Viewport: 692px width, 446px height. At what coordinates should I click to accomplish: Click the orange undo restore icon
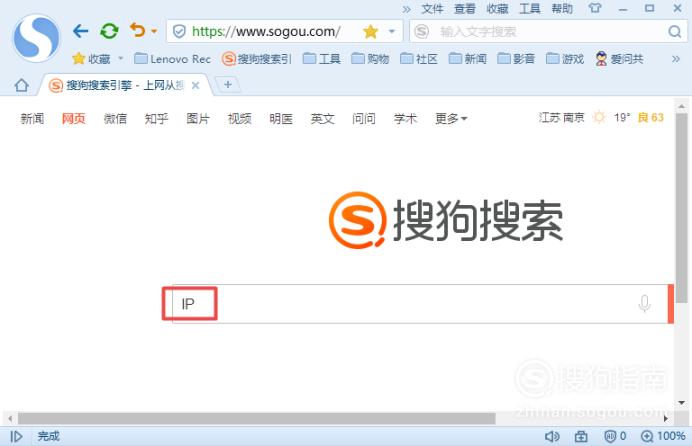(137, 30)
